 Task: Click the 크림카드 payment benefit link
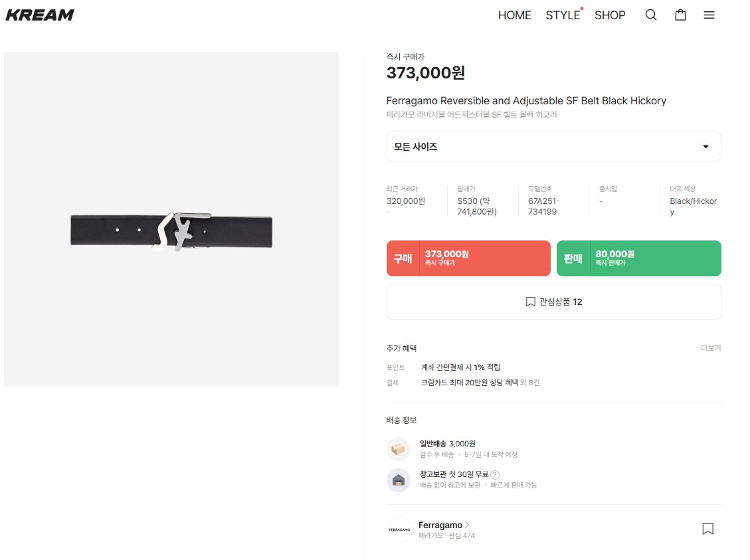pyautogui.click(x=470, y=383)
